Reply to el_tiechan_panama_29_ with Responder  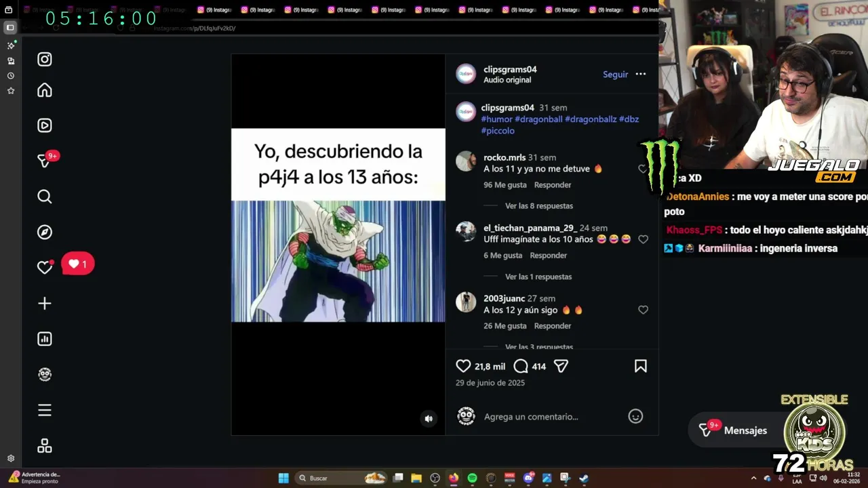(549, 256)
